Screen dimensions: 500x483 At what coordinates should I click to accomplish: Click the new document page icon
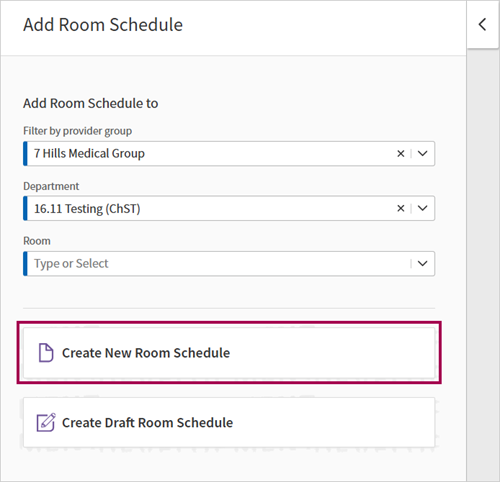click(x=46, y=353)
